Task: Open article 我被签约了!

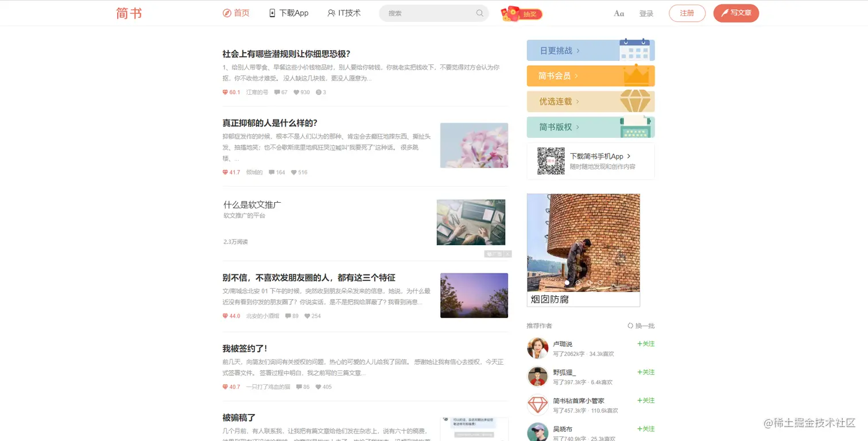Action: [245, 349]
